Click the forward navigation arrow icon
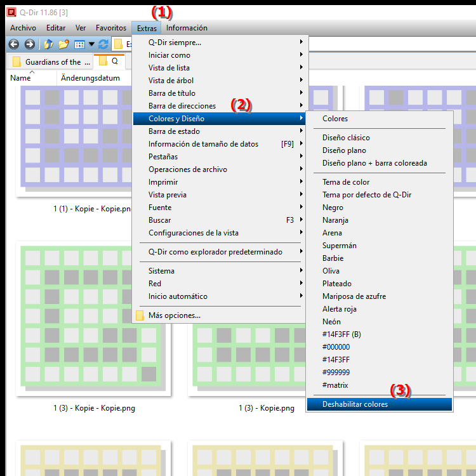 point(29,44)
